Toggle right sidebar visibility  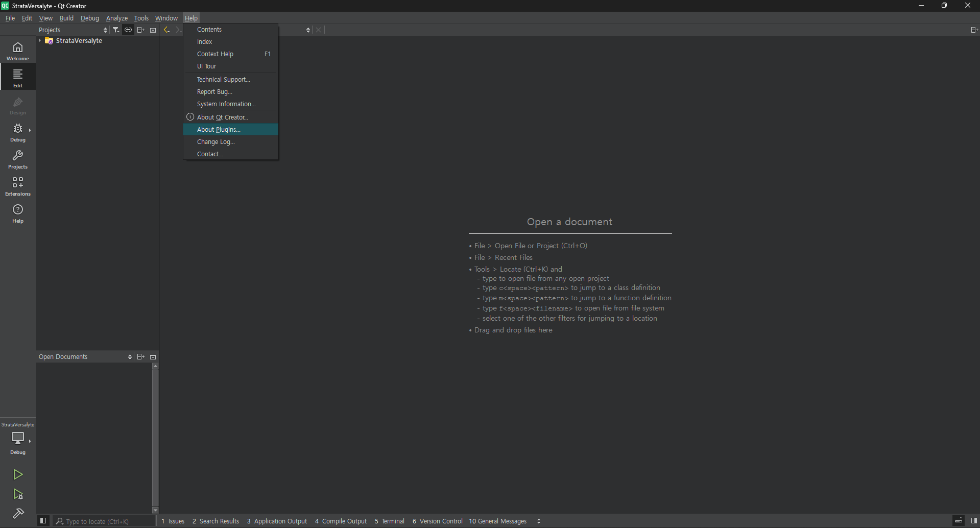974,521
